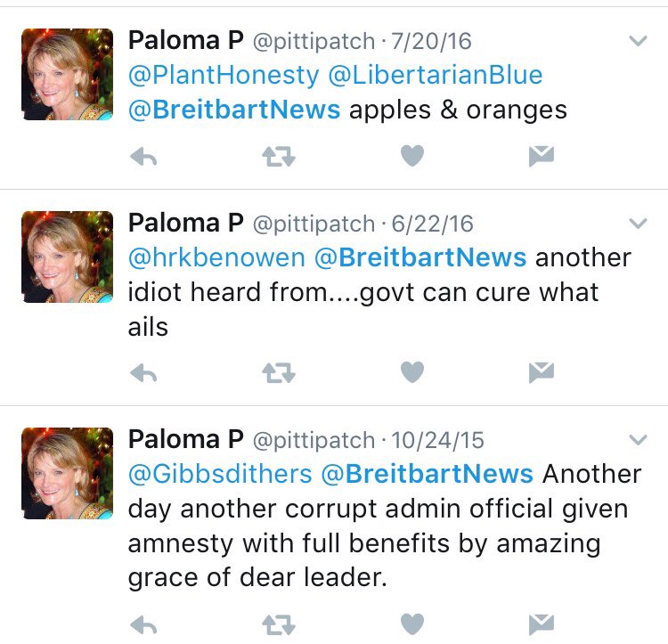Reply to the 7/20/16 apples & oranges tweet

coord(143,157)
